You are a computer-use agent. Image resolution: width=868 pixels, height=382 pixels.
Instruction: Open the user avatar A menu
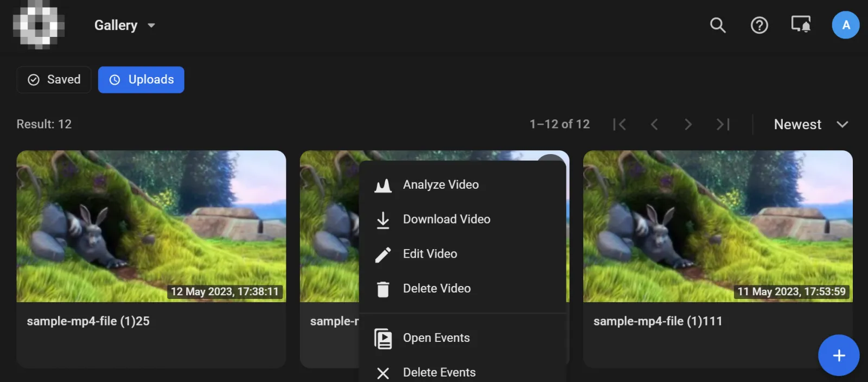coord(846,25)
